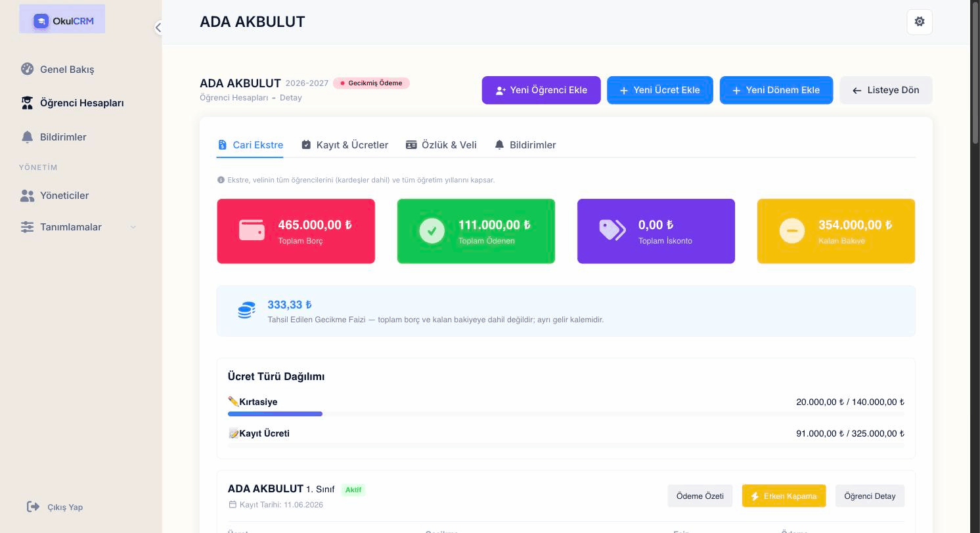Click the checkmark icon on Toplam Ödenen card

pos(432,230)
